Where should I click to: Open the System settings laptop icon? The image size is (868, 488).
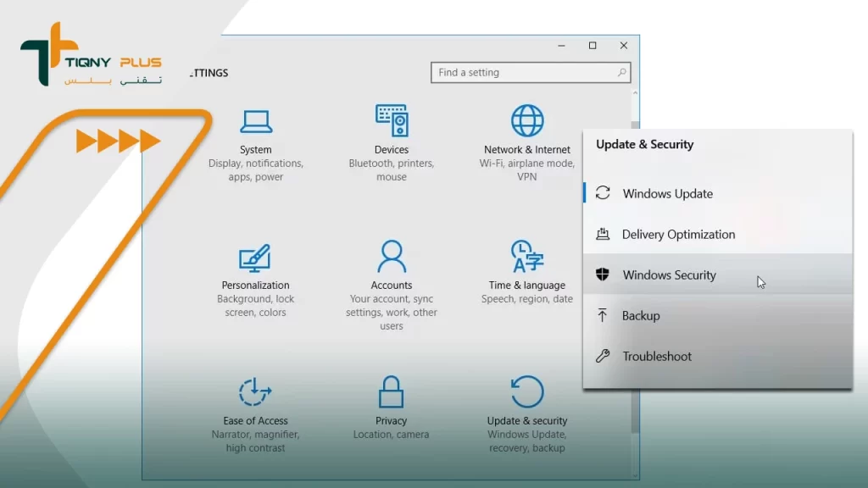pos(256,122)
